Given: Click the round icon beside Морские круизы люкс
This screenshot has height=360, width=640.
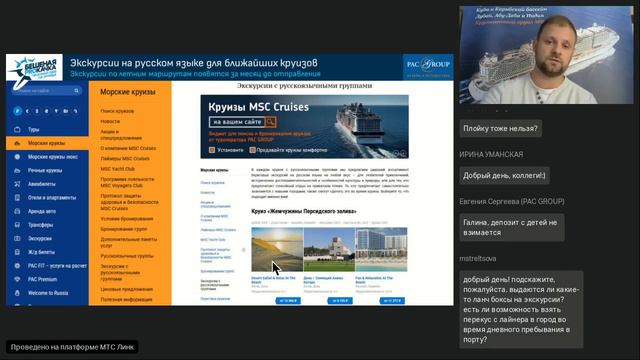Looking at the screenshot, I should (x=17, y=157).
